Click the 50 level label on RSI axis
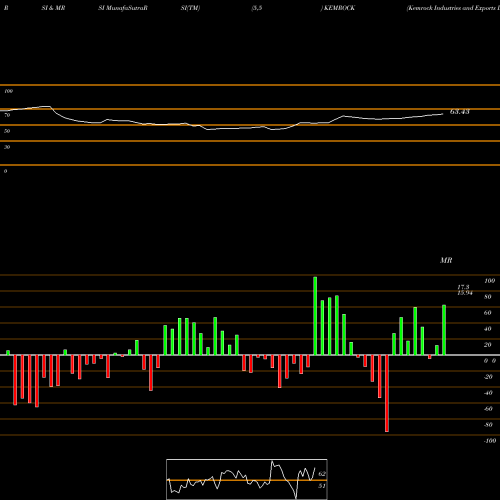The width and height of the screenshot is (500, 500). click(7, 131)
